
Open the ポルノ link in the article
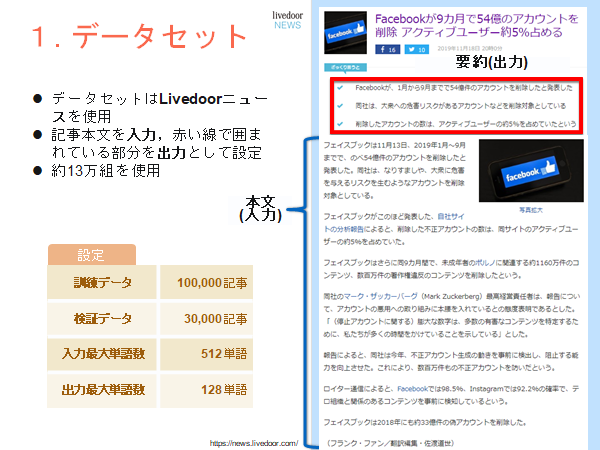click(x=485, y=262)
